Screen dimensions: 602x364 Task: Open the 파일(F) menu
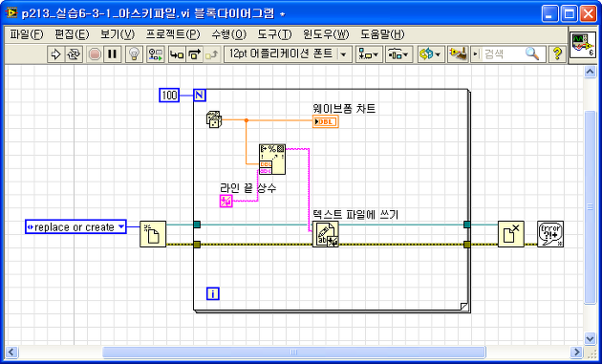click(x=27, y=34)
